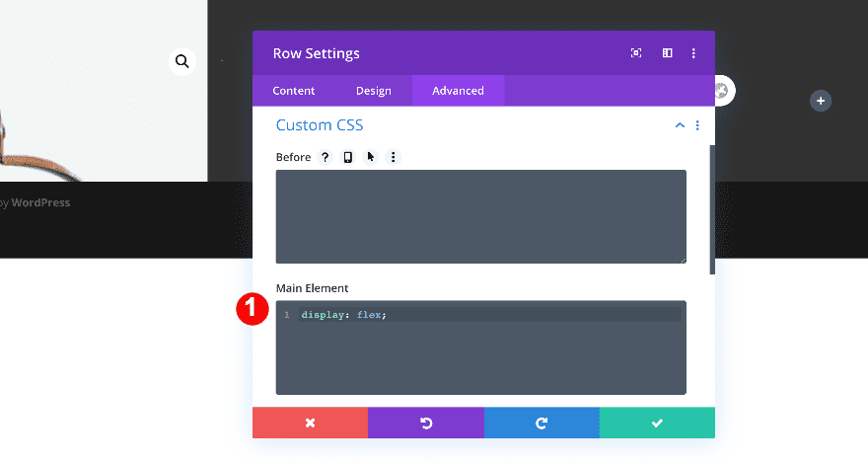Screen dimensions: 868x464
Task: Discard changes with the red X button
Action: 310,423
